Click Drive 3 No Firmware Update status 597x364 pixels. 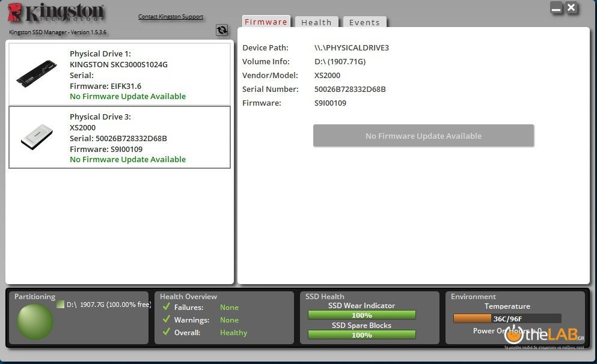pos(127,159)
